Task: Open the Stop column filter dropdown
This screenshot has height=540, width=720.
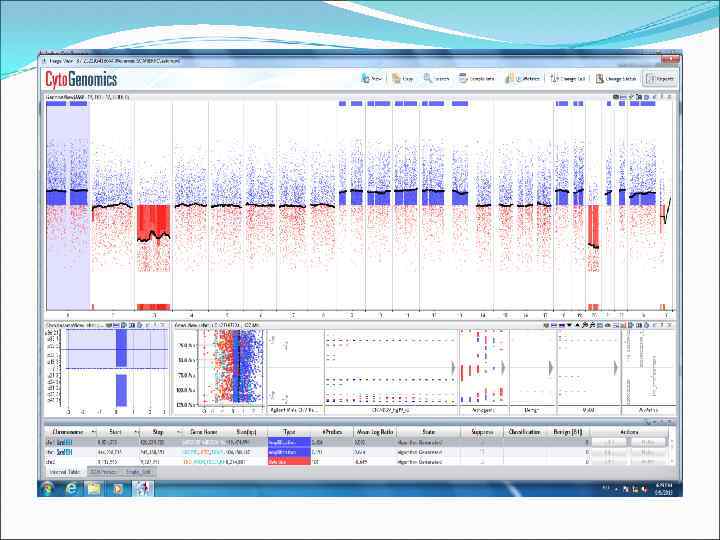Action: point(179,432)
